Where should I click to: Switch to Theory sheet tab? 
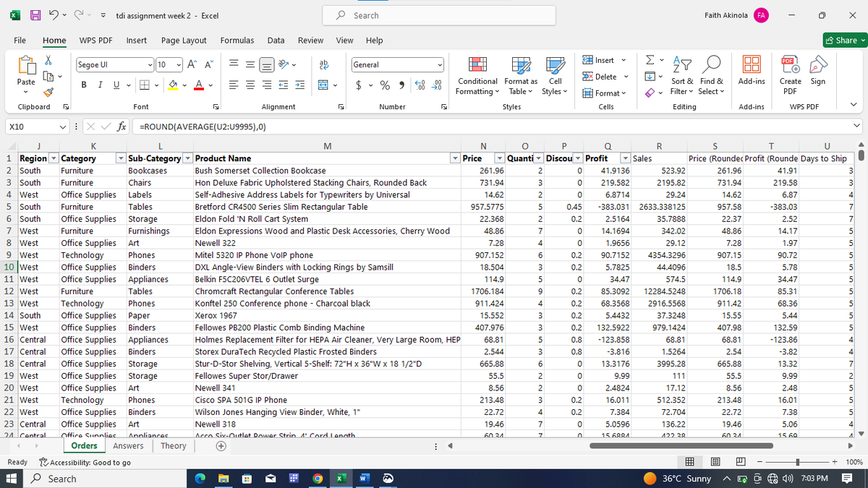pos(173,446)
